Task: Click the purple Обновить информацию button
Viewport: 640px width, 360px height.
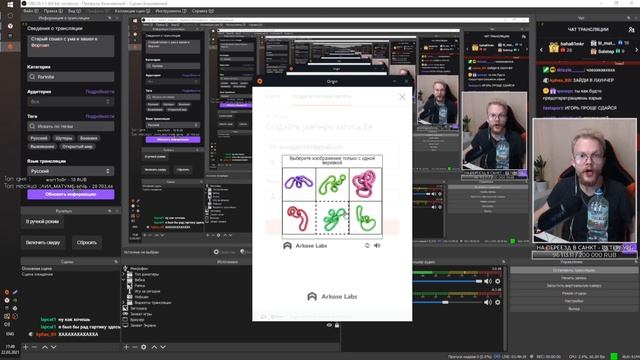Action: [71, 194]
